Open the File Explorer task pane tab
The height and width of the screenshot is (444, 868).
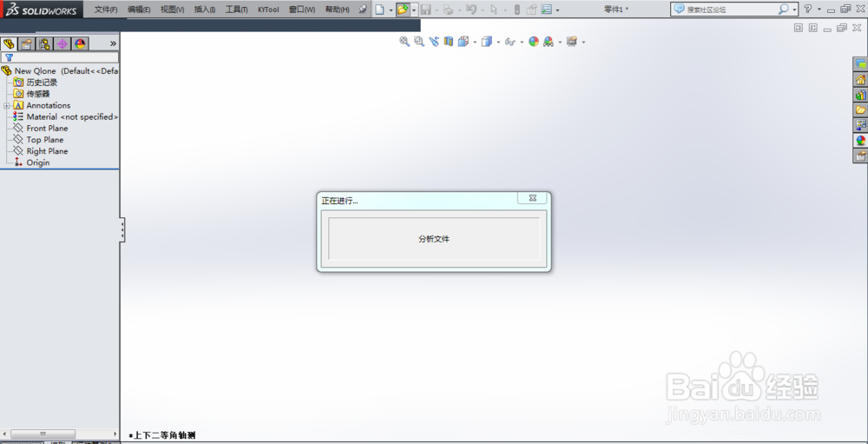pyautogui.click(x=860, y=109)
